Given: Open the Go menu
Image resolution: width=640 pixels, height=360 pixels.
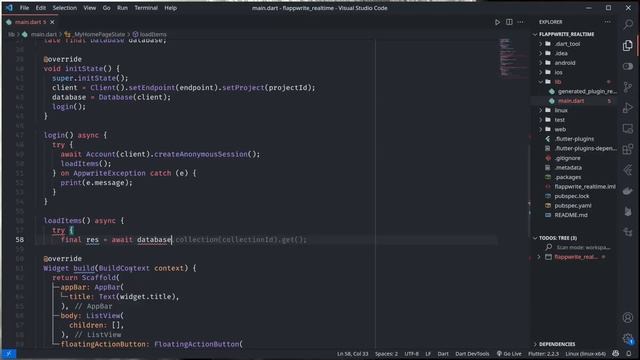Looking at the screenshot, I should click(106, 8).
